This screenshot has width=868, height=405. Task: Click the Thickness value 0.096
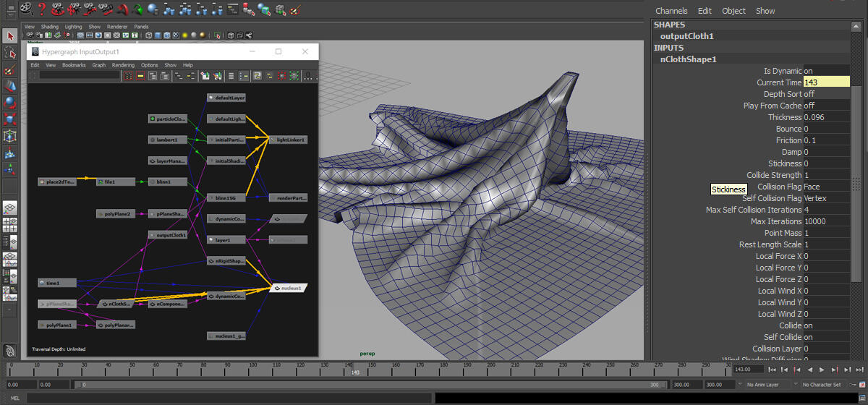pos(827,117)
